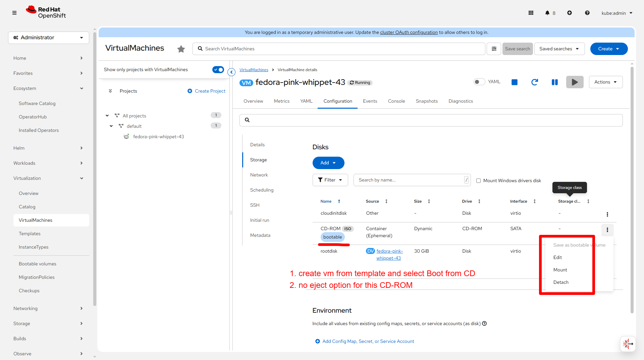Open kebab menu for CD-ROM row

[x=607, y=230]
